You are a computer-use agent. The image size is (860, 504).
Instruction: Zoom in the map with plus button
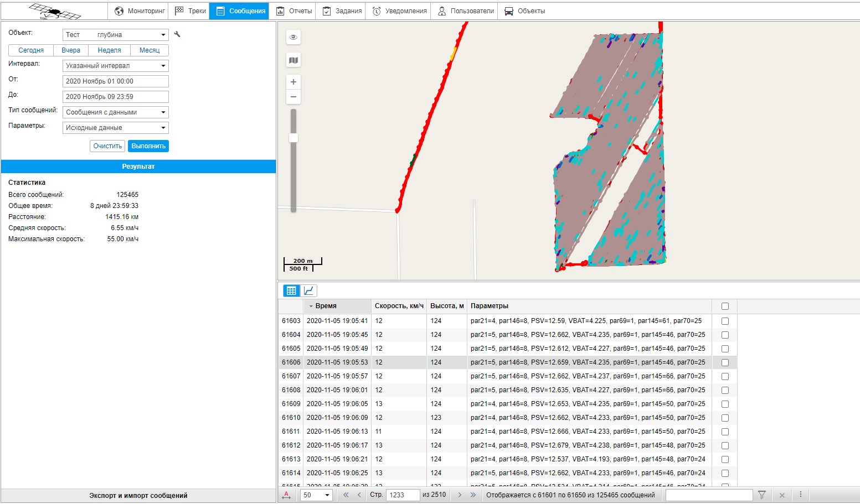click(293, 82)
